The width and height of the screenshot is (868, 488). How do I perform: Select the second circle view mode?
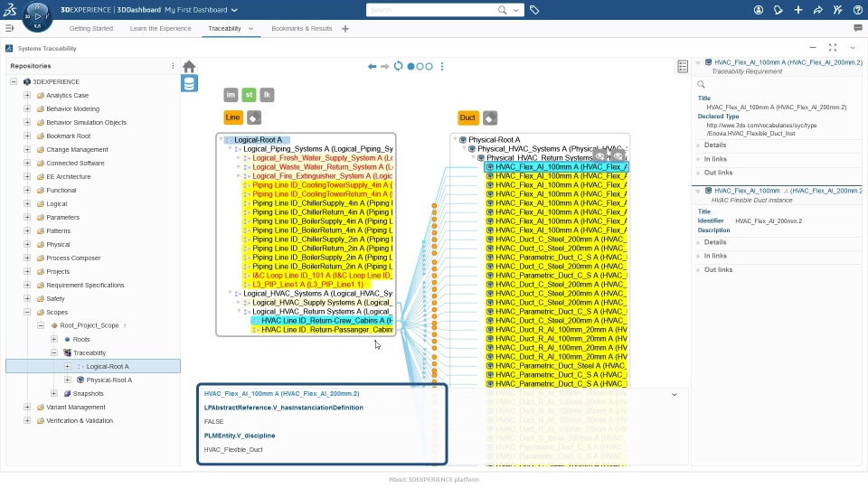point(420,66)
